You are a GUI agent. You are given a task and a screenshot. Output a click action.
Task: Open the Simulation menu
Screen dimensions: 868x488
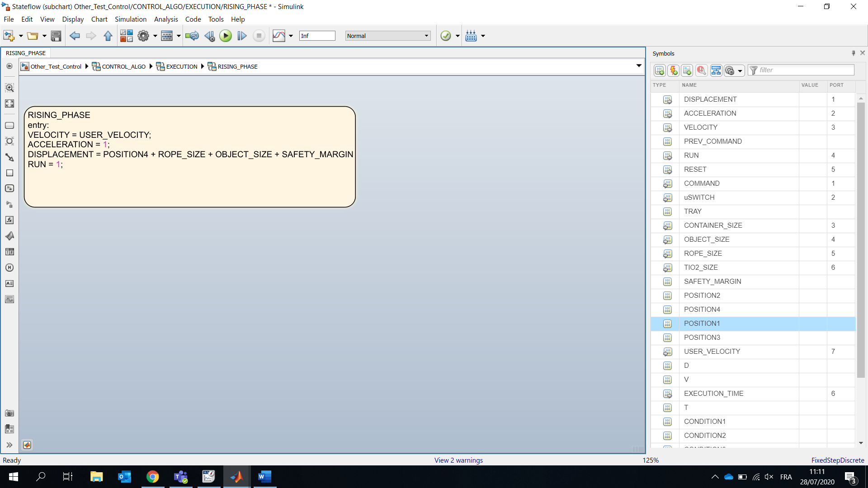[131, 19]
